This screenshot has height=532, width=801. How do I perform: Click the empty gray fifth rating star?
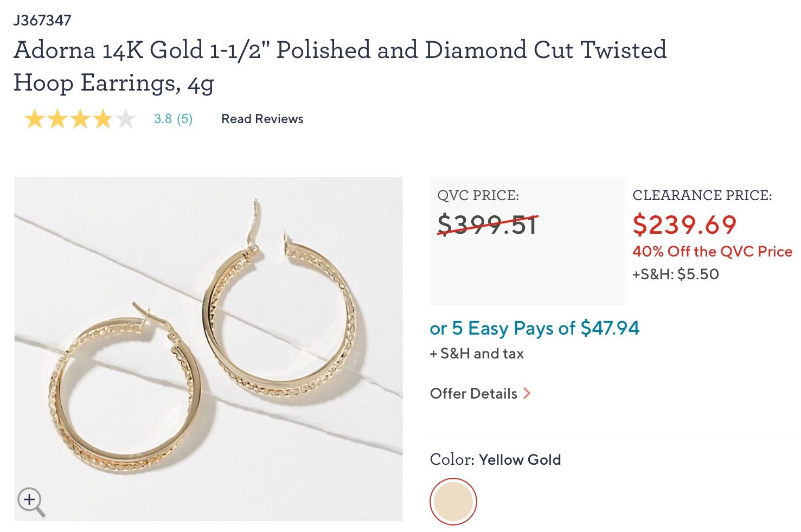(x=125, y=119)
